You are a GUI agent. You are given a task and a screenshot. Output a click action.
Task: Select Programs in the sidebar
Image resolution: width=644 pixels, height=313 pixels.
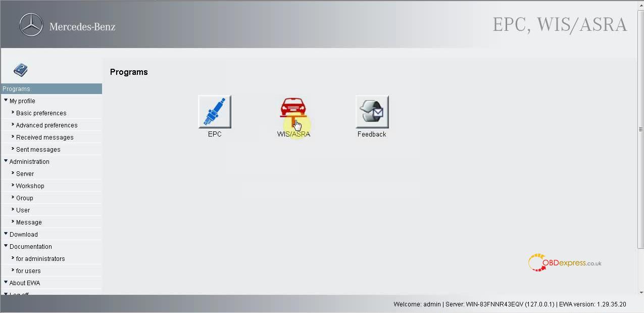[51, 89]
